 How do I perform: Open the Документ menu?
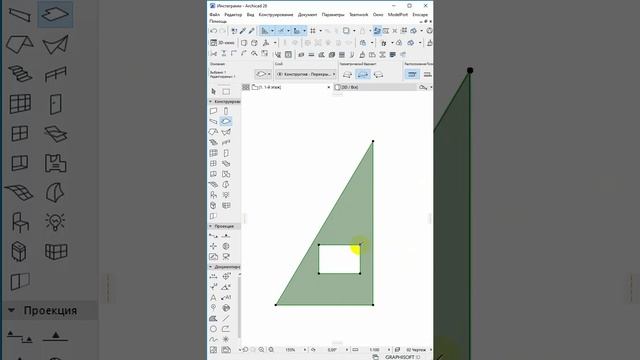(x=307, y=15)
